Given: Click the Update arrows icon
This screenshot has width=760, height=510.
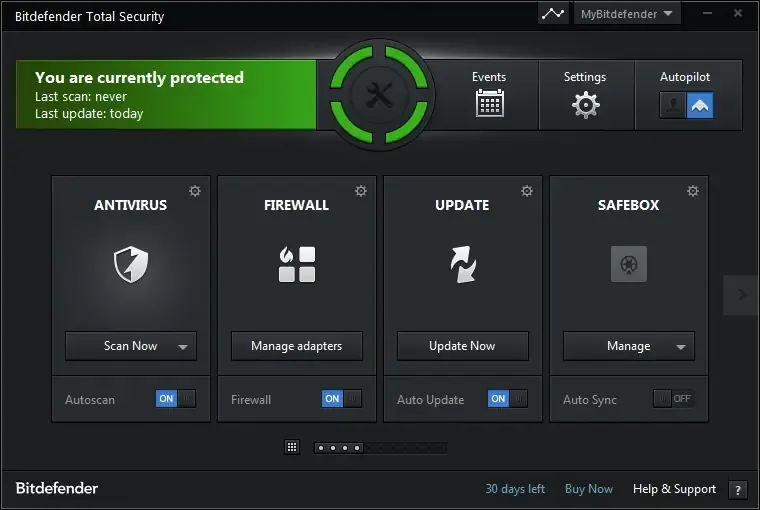Looking at the screenshot, I should tap(463, 264).
